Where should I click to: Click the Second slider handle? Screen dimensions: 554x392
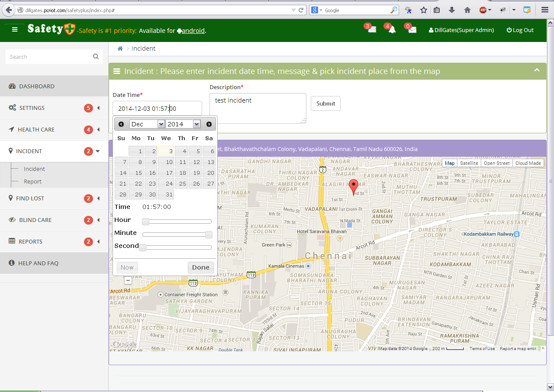[143, 247]
